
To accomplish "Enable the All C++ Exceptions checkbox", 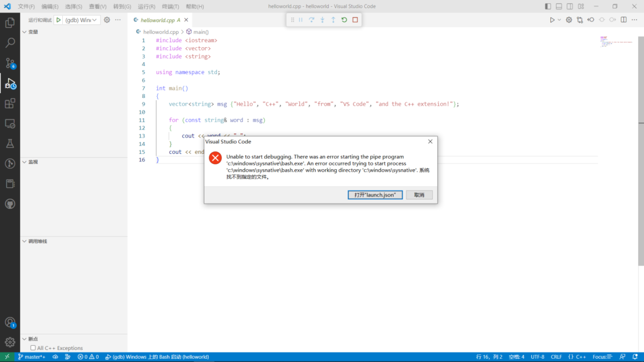I will pos(33,348).
